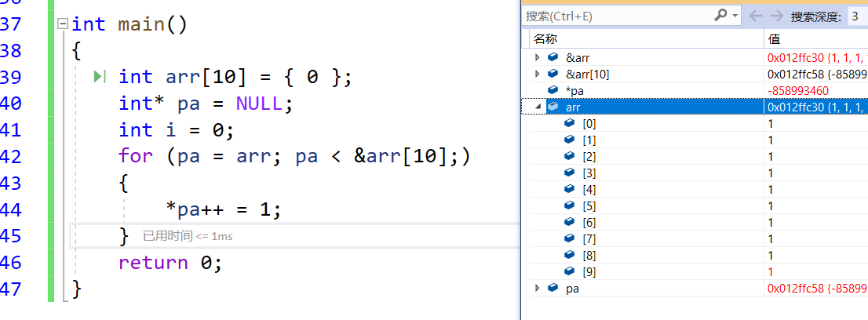Image resolution: width=868 pixels, height=320 pixels.
Task: Click the 已用时间 <= 1ms perf tip
Action: tap(188, 236)
